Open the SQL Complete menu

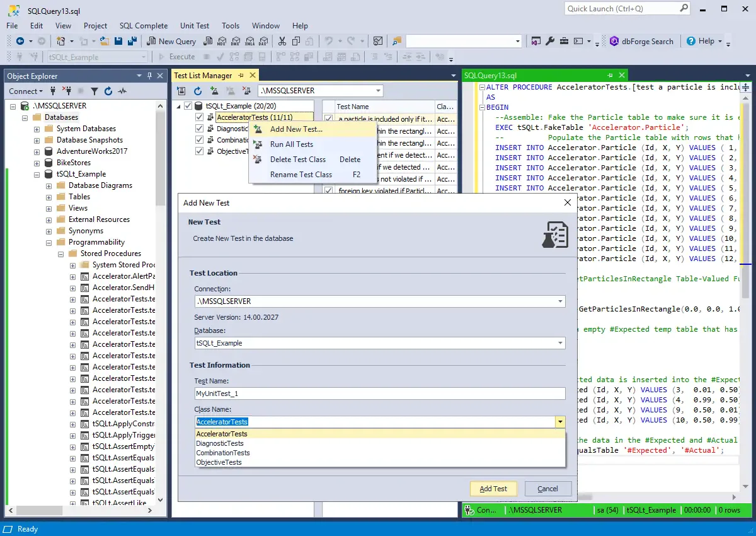144,26
